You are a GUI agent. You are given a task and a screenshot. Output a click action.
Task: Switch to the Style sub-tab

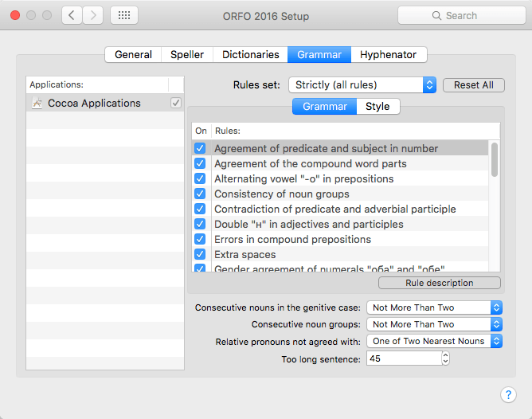pos(377,107)
